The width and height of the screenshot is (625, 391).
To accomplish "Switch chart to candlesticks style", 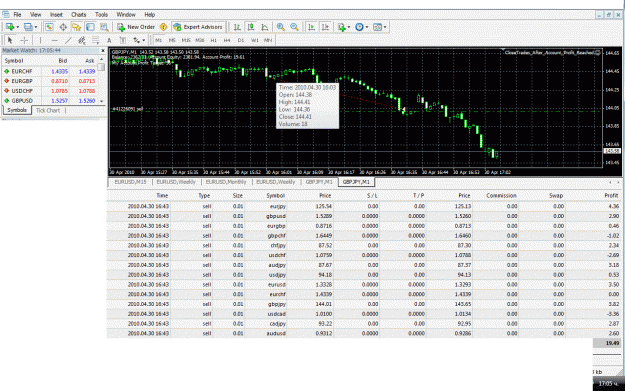I will pyautogui.click(x=251, y=27).
